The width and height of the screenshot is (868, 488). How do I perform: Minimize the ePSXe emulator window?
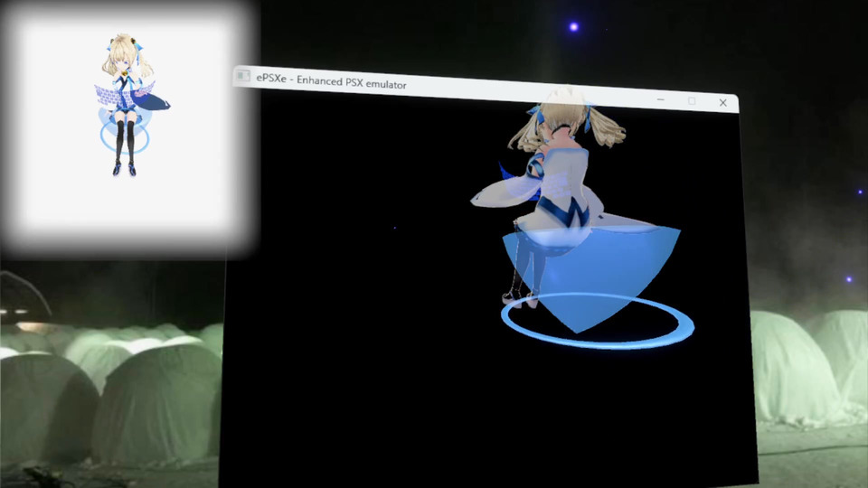click(x=660, y=99)
